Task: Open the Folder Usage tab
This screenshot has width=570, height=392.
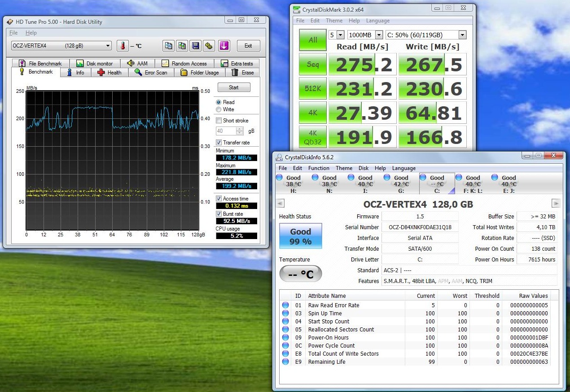Action: [x=200, y=72]
